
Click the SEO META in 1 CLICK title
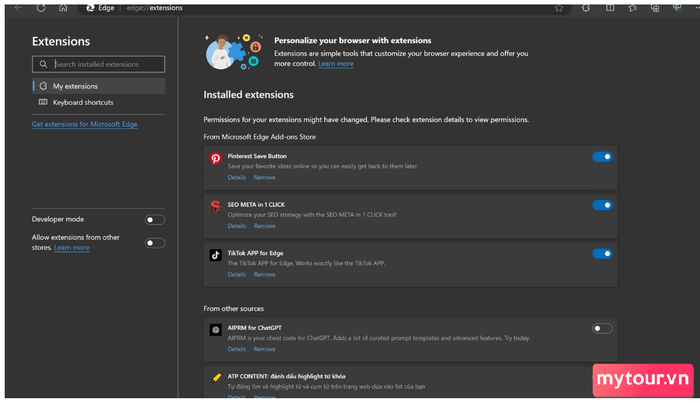(x=256, y=205)
